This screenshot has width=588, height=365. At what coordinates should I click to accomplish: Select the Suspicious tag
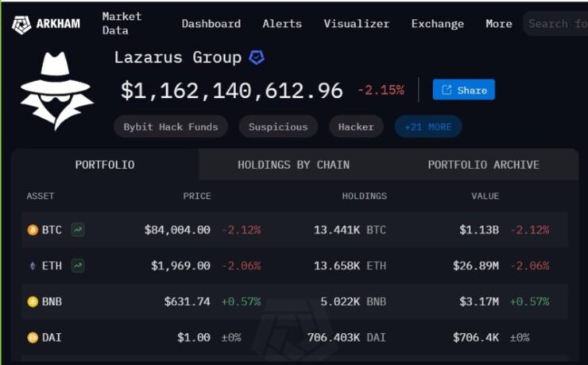(278, 126)
